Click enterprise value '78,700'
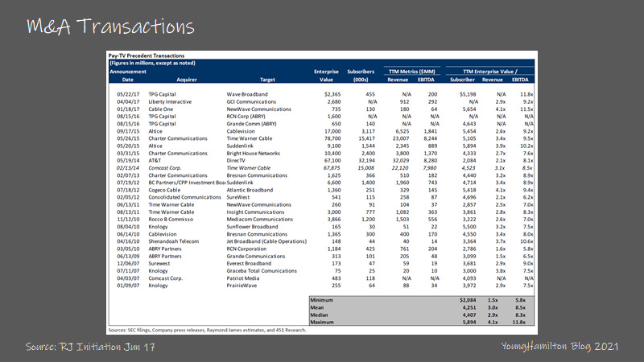Screen dimensions: 644x362 pos(332,138)
